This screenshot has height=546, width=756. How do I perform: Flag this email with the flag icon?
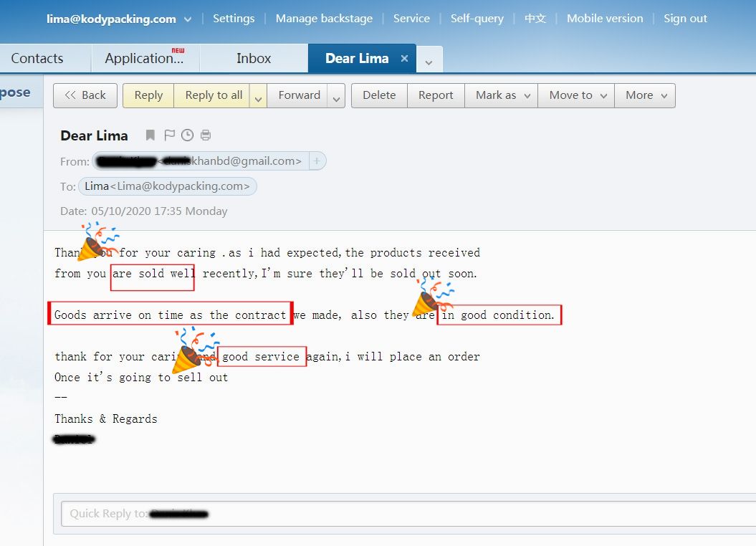pos(169,135)
